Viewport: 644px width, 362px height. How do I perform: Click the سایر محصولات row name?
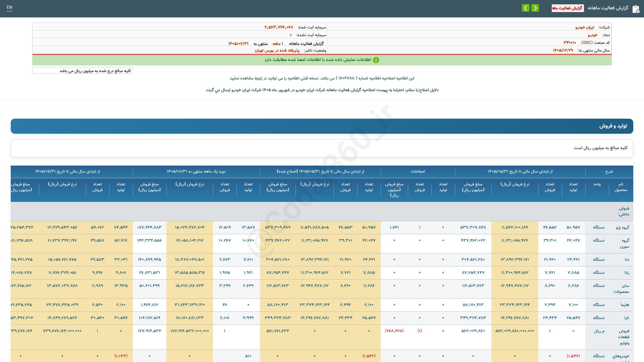click(x=621, y=289)
